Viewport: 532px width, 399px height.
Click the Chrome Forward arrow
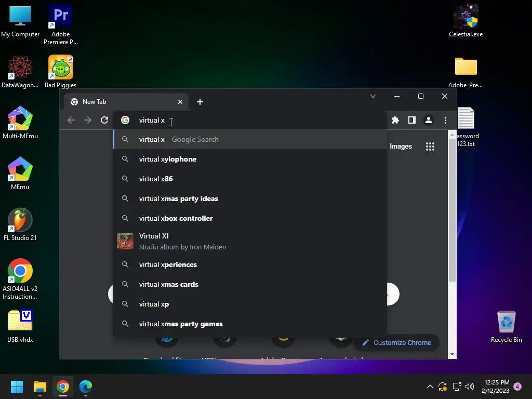(x=87, y=120)
